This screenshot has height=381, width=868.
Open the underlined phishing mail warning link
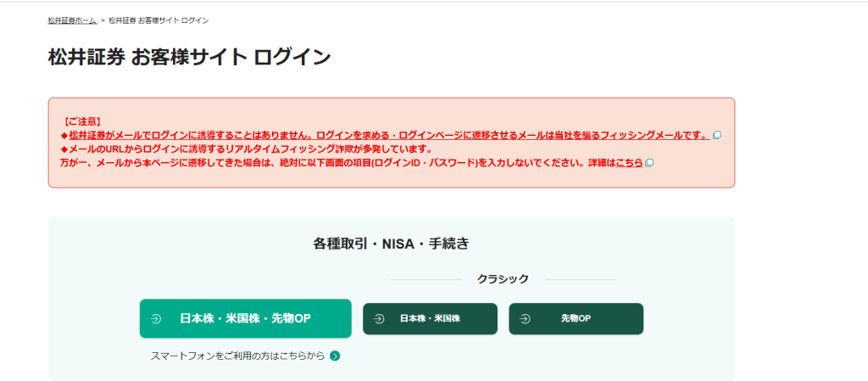click(x=388, y=136)
